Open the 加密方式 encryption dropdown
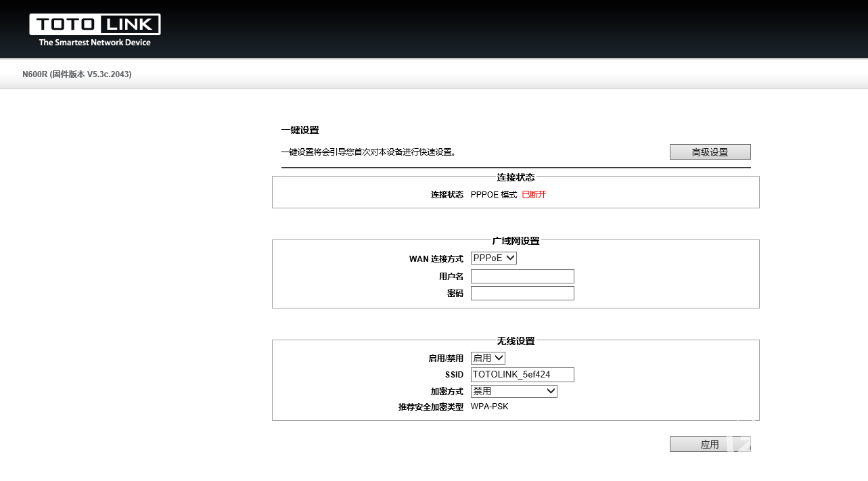 click(514, 391)
